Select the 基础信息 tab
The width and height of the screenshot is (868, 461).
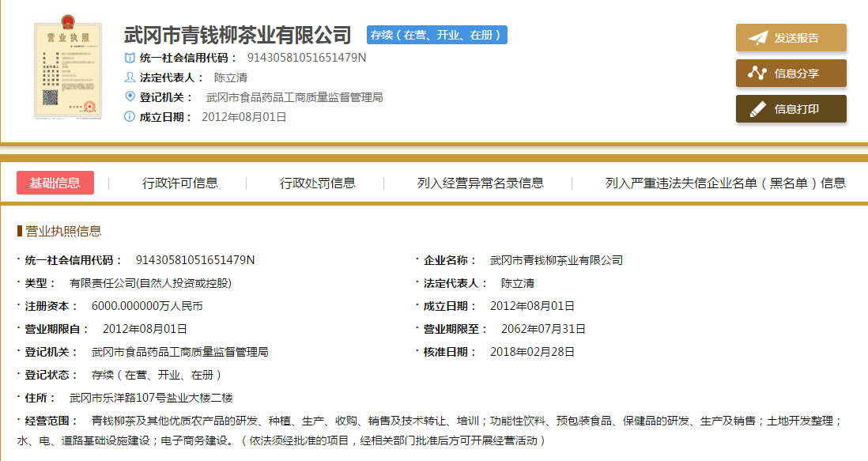pos(55,183)
